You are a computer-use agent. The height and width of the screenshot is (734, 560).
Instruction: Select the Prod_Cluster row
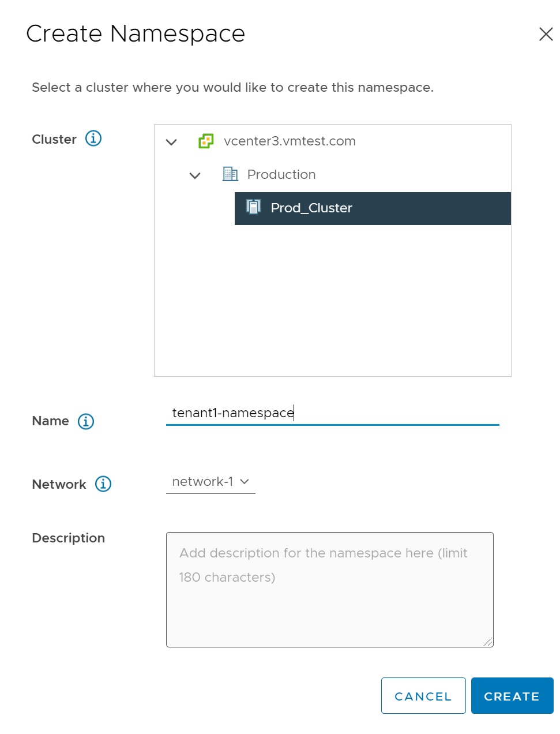pyautogui.click(x=372, y=208)
